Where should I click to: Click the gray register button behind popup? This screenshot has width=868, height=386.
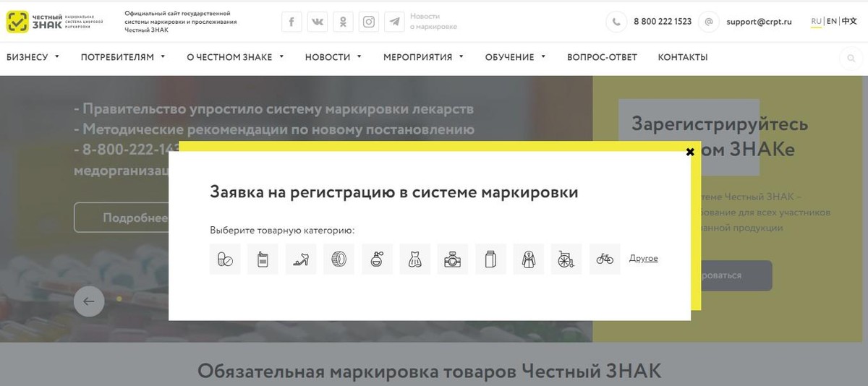731,275
